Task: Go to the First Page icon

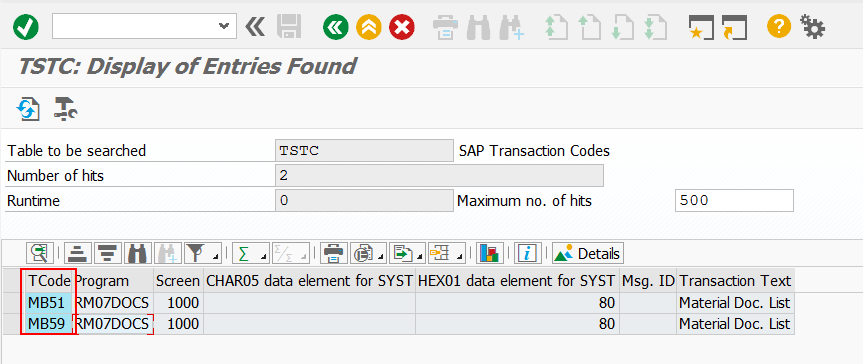Action: [x=556, y=27]
